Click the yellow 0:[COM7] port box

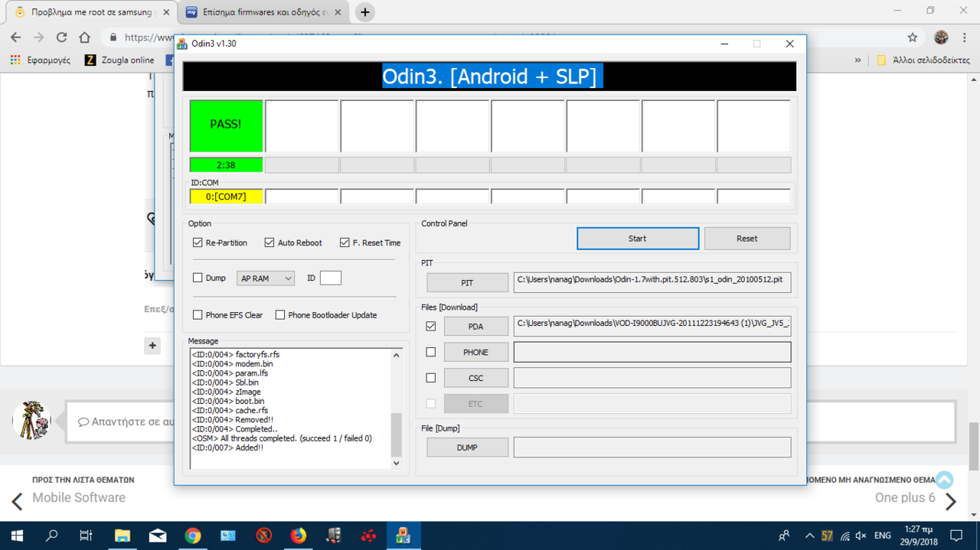point(226,197)
